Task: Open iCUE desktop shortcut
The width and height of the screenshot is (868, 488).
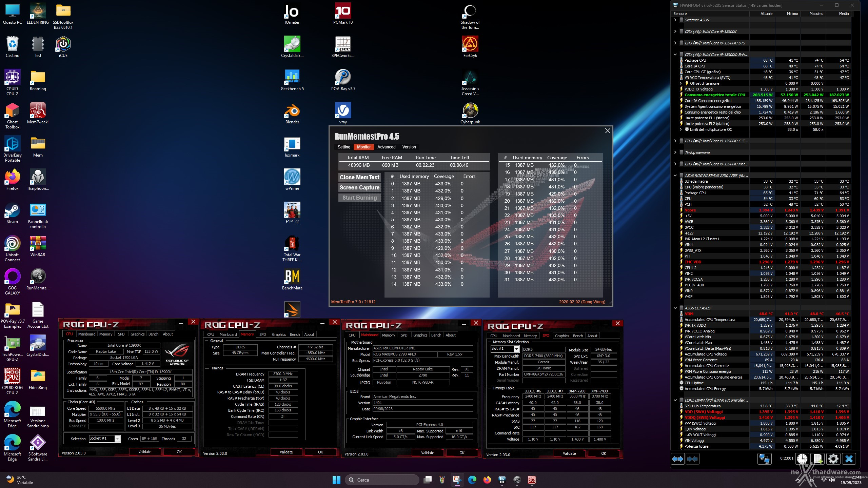Action: point(63,47)
